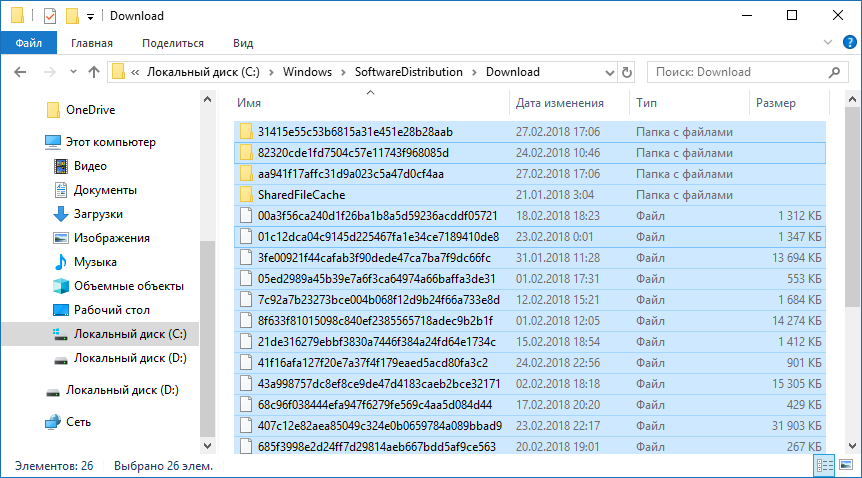Click the Properties quick access icon

coord(49,16)
